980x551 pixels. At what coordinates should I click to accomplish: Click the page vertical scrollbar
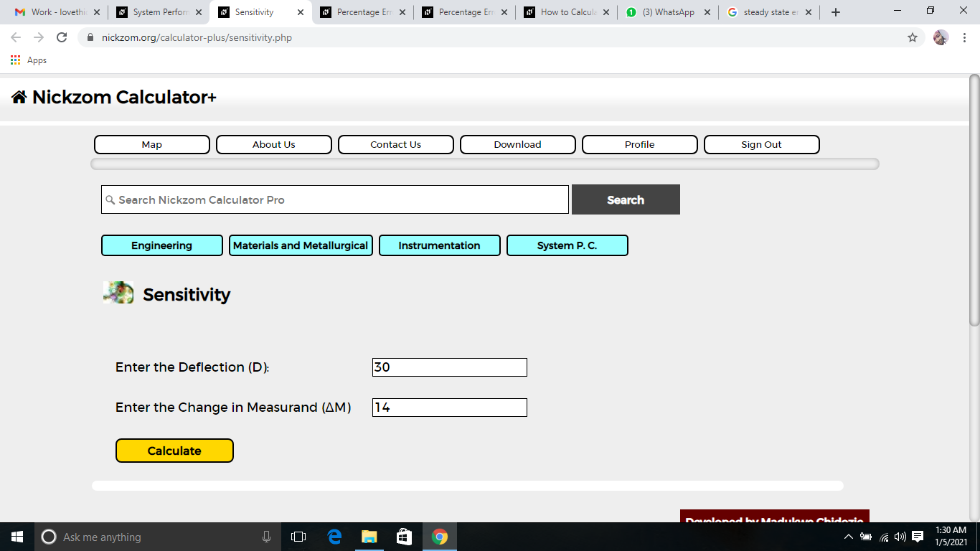[x=974, y=201]
